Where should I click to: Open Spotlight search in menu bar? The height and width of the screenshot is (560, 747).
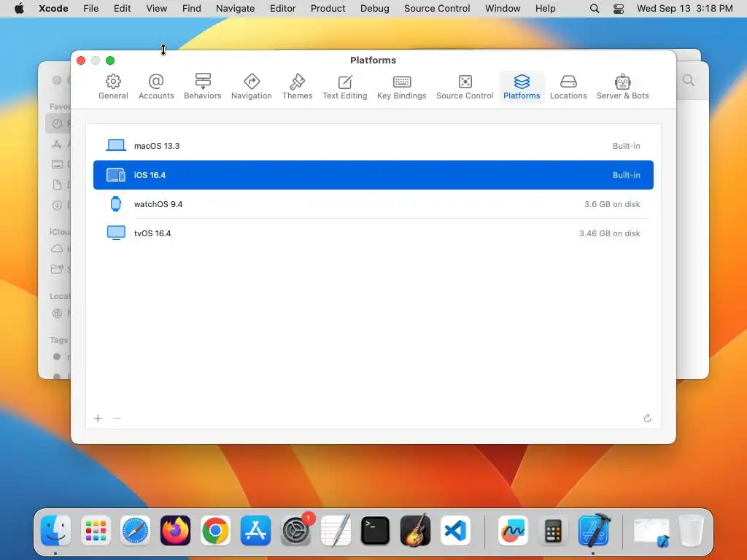point(594,9)
